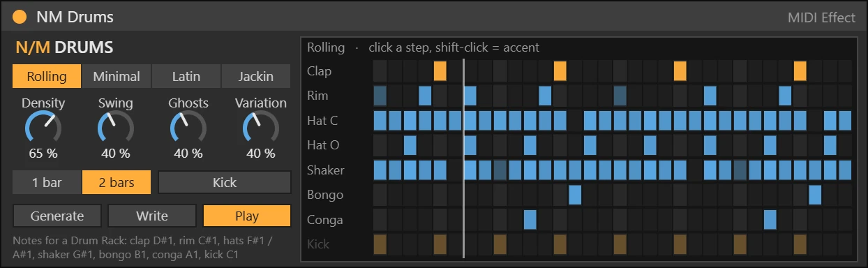Viewport: 868px width, 268px height.
Task: Toggle dim ghost Rim step 17
Action: click(620, 96)
